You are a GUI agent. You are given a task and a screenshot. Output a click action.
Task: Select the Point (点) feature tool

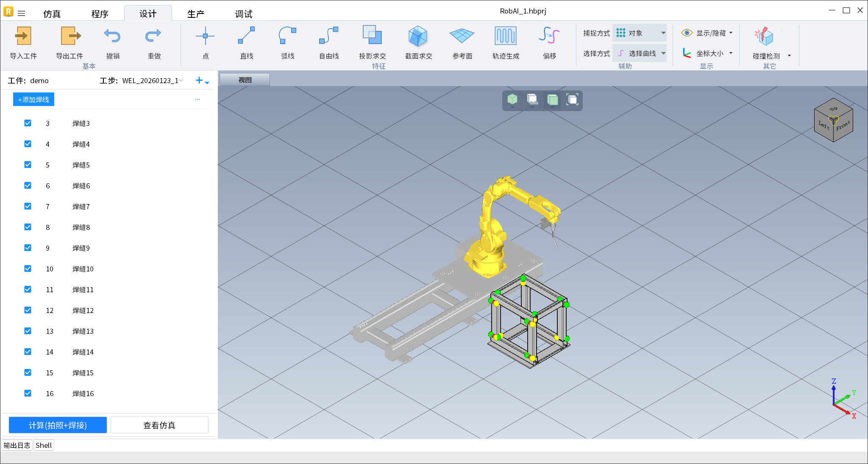click(205, 36)
